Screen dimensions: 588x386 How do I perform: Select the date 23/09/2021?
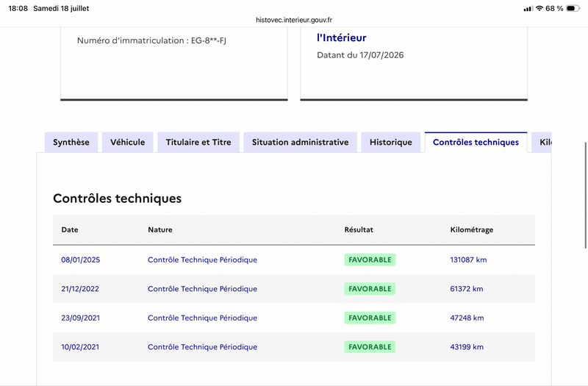tap(81, 318)
